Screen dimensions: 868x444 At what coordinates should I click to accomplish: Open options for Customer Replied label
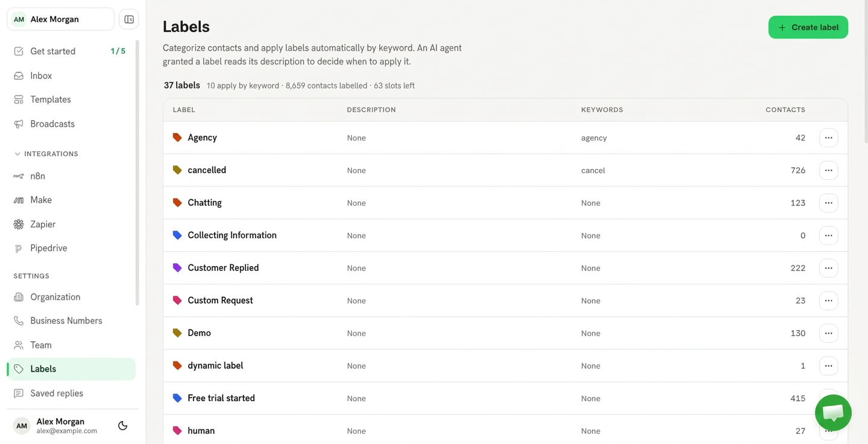(828, 268)
